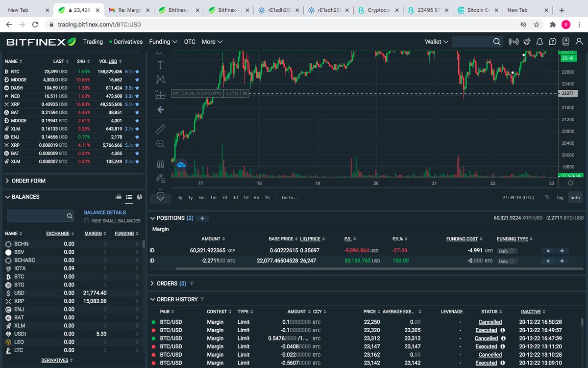Click Go to... on chart

pyautogui.click(x=290, y=197)
